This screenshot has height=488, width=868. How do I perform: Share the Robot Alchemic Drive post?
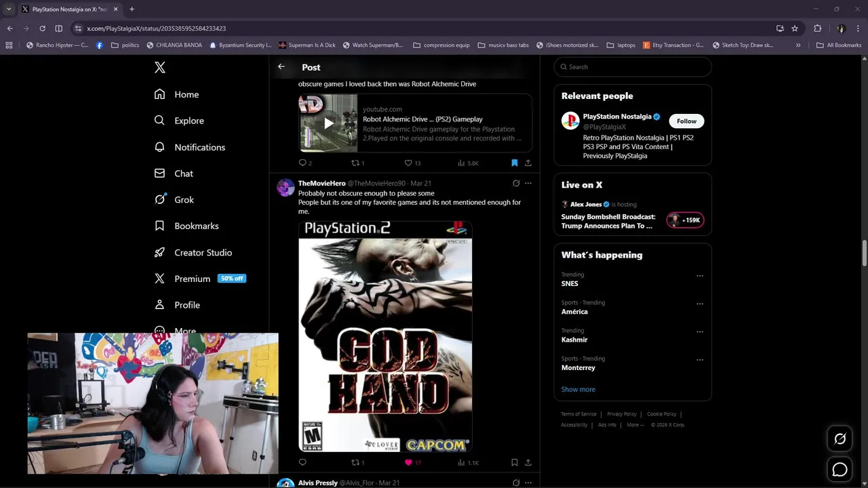528,163
